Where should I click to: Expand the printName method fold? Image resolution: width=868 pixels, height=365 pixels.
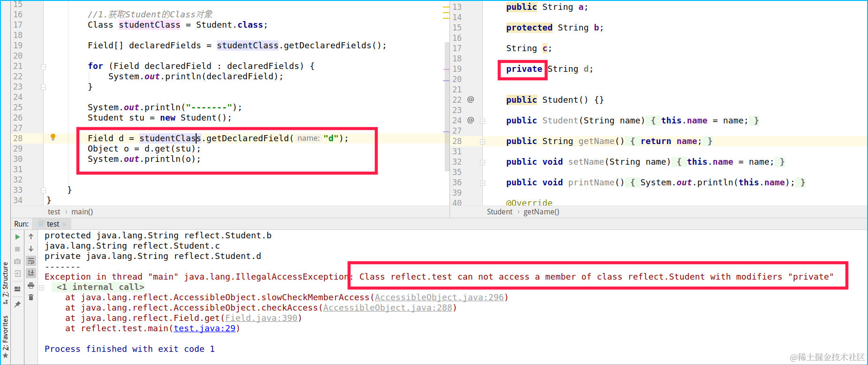click(482, 183)
